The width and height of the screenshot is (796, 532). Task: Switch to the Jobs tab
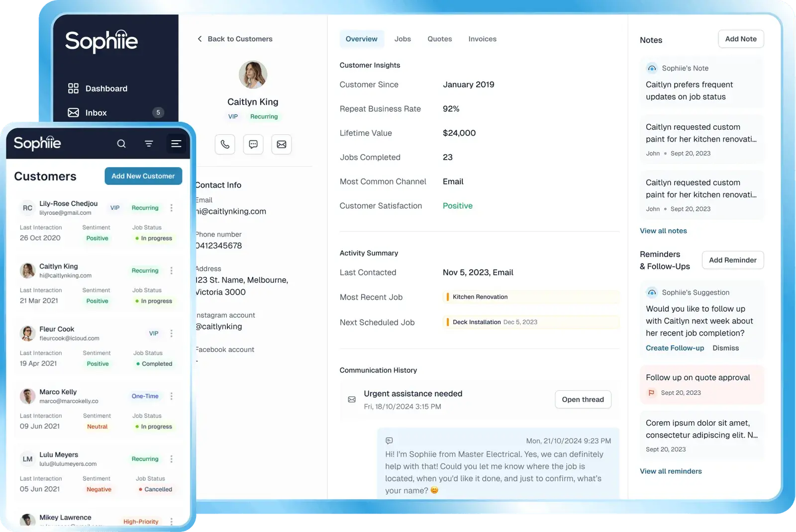(x=402, y=39)
